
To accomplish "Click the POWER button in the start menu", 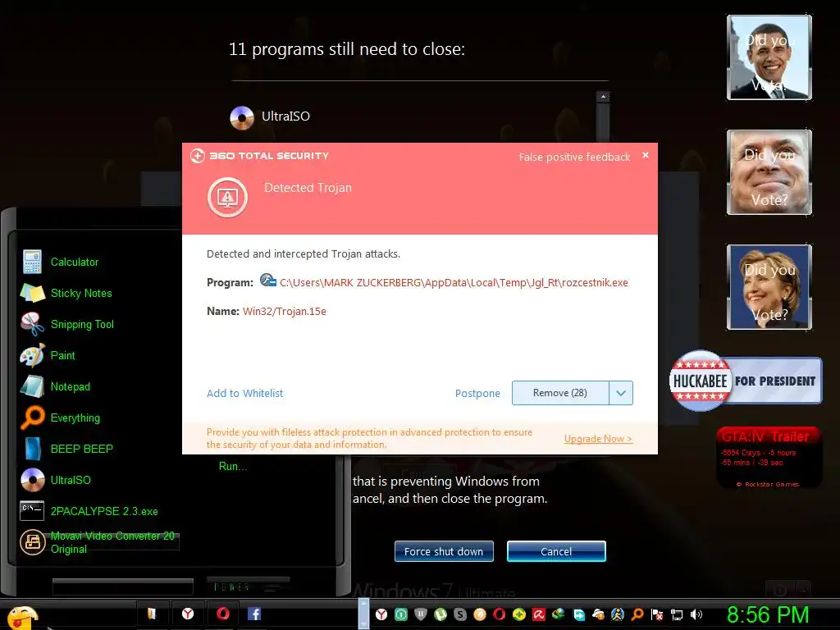I will [x=231, y=587].
